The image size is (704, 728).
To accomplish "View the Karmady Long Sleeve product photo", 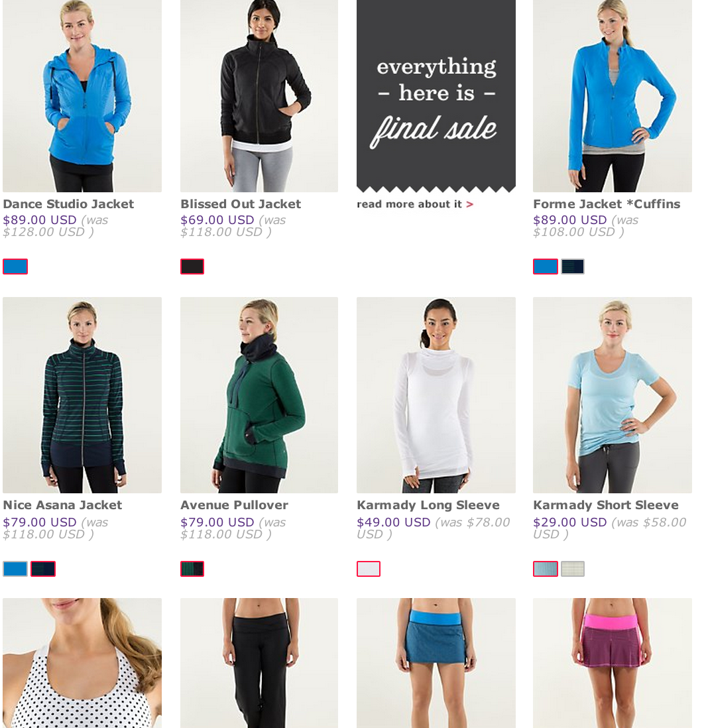I will pos(436,395).
